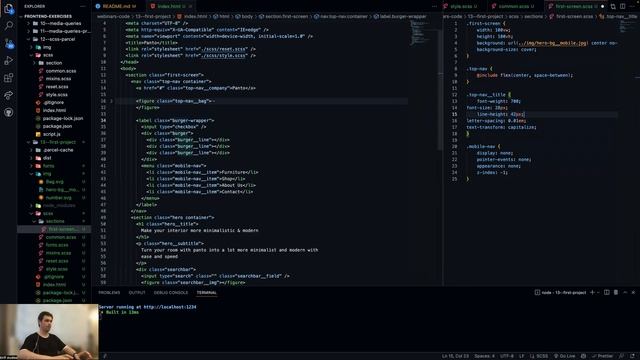Open Run and Debug view
Screen dimensions: 640x360
pos(8,61)
